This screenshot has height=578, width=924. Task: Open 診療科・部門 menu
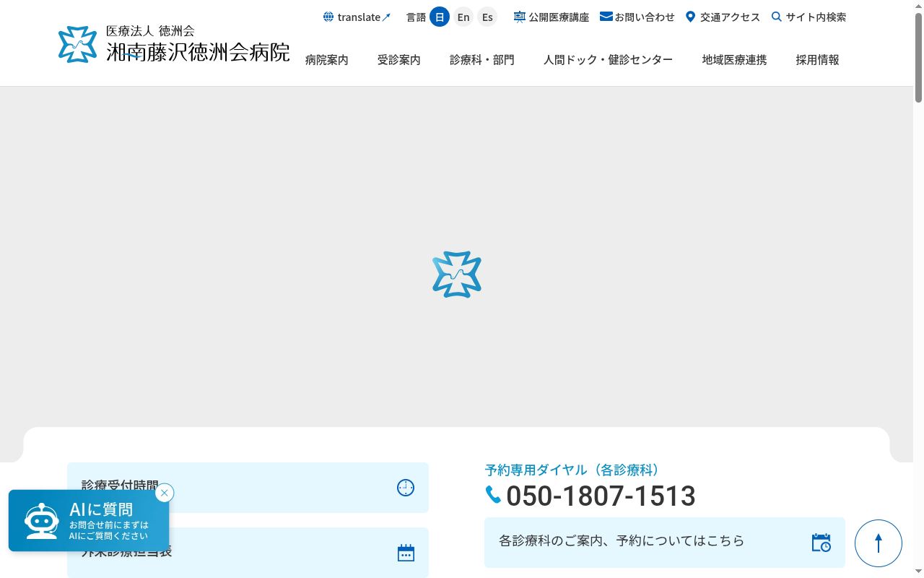click(x=482, y=60)
